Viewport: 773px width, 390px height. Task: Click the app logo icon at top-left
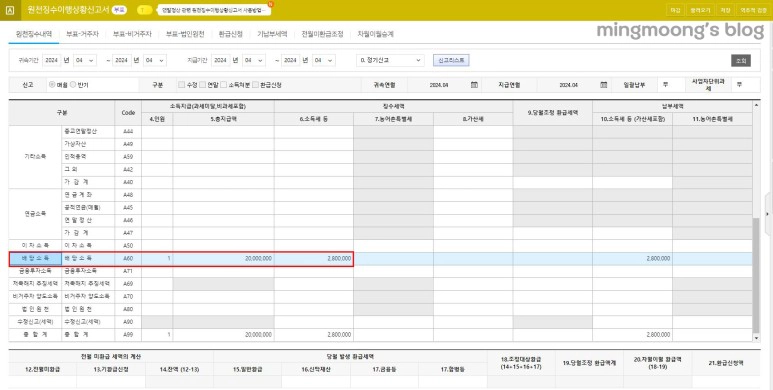(x=11, y=10)
